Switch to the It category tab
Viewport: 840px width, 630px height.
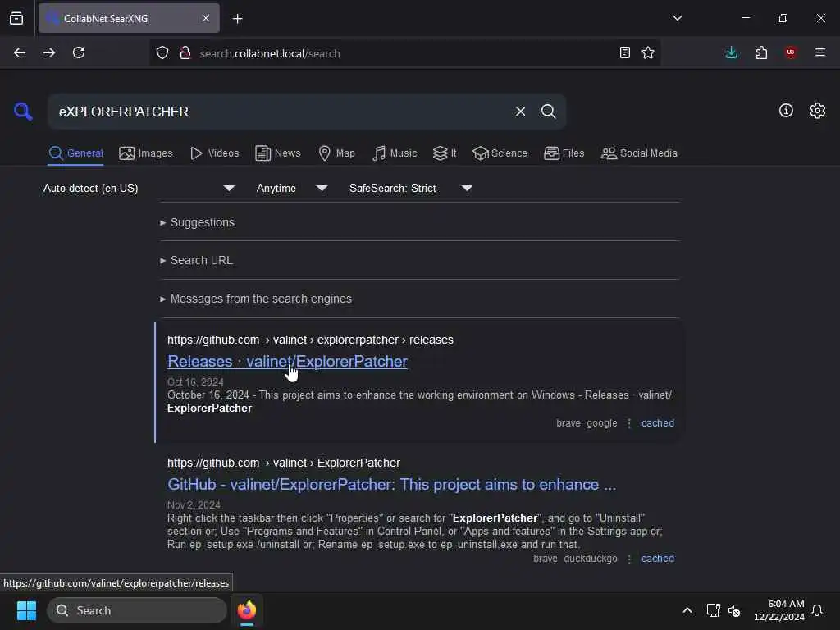(445, 153)
